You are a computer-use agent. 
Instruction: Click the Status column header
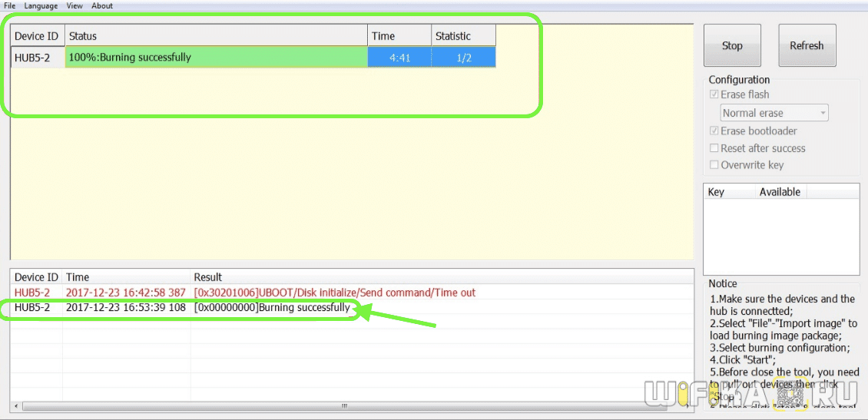tap(215, 36)
